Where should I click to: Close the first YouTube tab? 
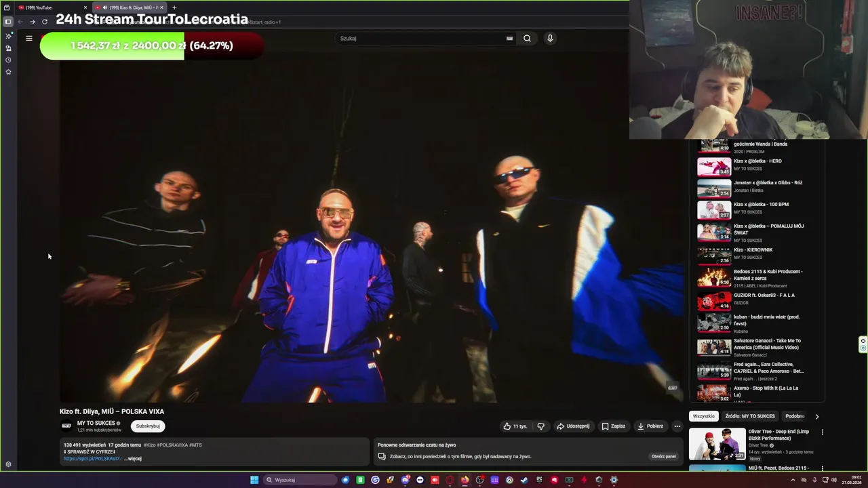point(85,7)
